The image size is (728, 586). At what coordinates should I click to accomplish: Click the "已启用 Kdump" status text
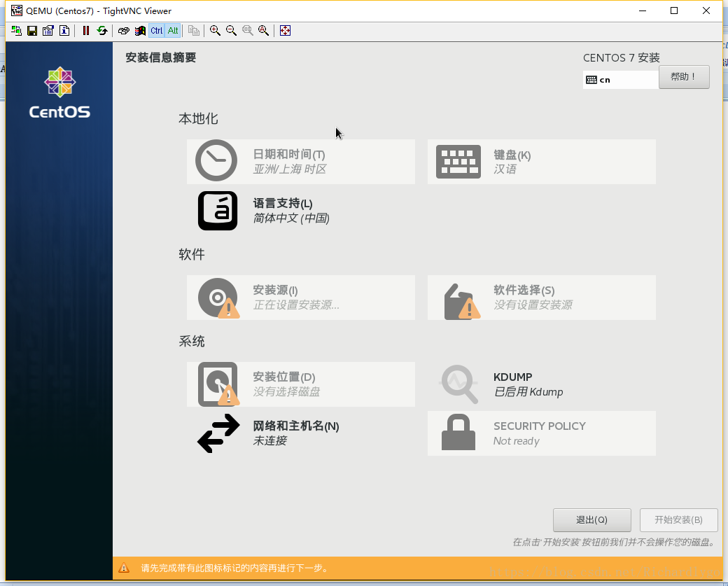[x=528, y=392]
